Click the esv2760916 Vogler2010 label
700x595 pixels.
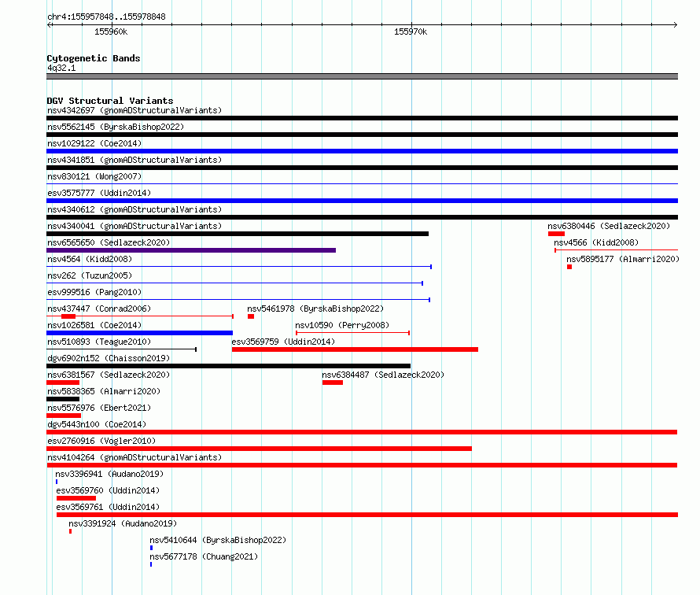point(101,441)
